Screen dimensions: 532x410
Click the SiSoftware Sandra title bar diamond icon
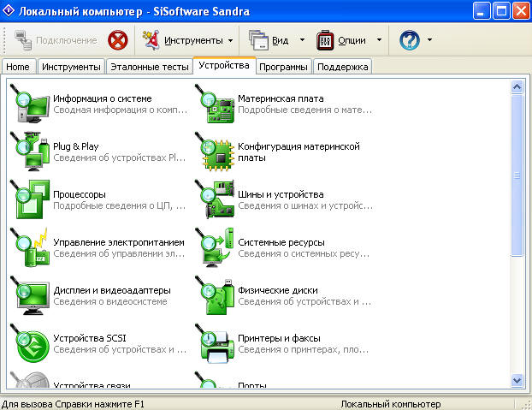coord(9,11)
